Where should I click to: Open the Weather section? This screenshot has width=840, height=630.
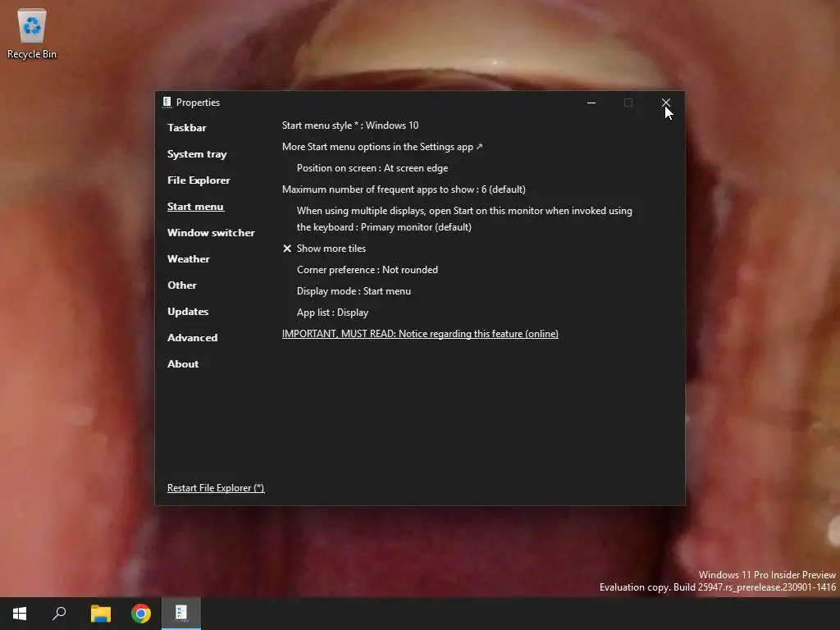(189, 258)
